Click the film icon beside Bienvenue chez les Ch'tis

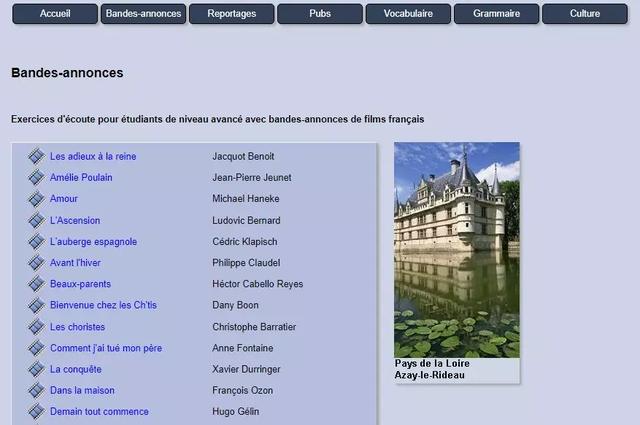(x=36, y=305)
